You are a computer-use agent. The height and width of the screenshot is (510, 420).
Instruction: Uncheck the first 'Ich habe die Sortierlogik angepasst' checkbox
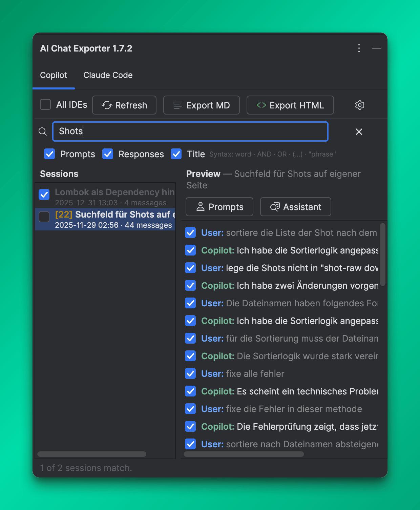click(x=190, y=250)
